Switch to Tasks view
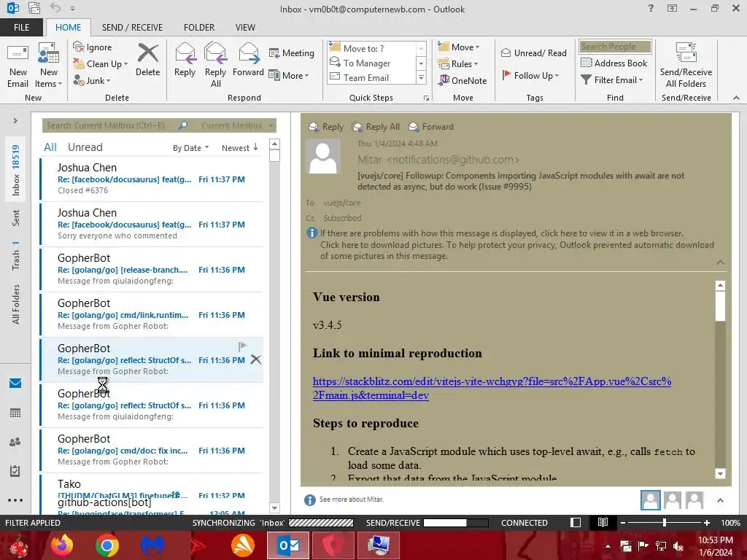Image resolution: width=747 pixels, height=560 pixels. [15, 471]
